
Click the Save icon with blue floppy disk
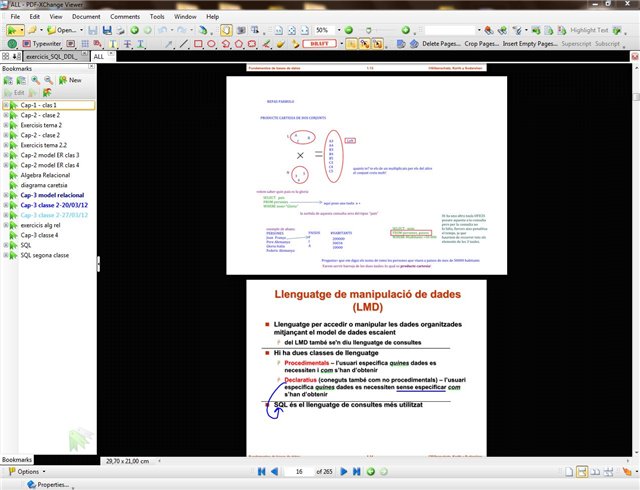tap(107, 30)
